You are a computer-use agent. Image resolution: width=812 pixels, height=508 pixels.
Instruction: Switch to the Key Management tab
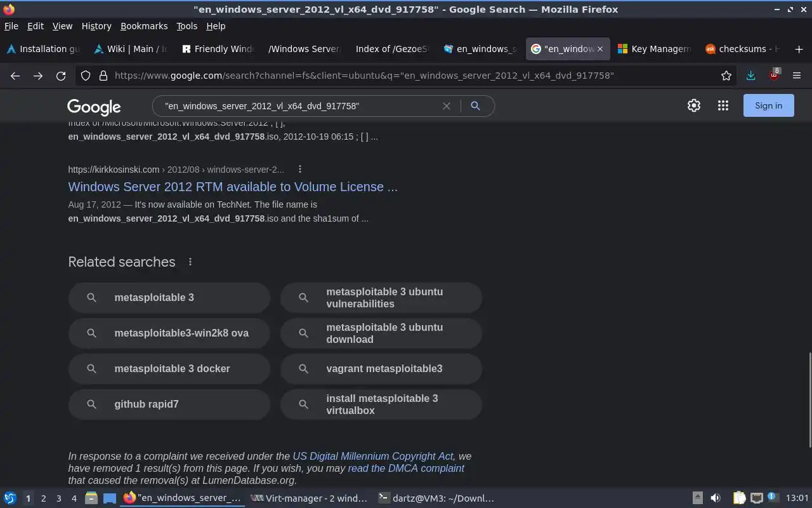pyautogui.click(x=654, y=49)
